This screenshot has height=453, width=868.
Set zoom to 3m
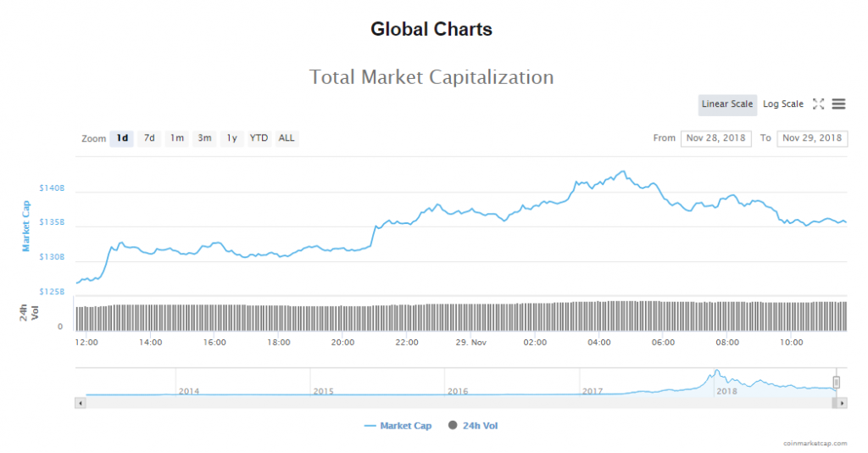click(x=203, y=138)
